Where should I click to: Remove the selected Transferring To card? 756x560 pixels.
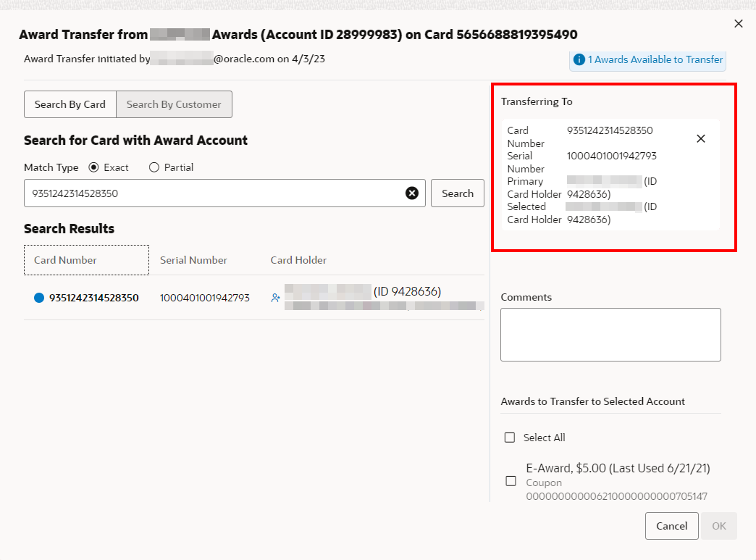(701, 139)
